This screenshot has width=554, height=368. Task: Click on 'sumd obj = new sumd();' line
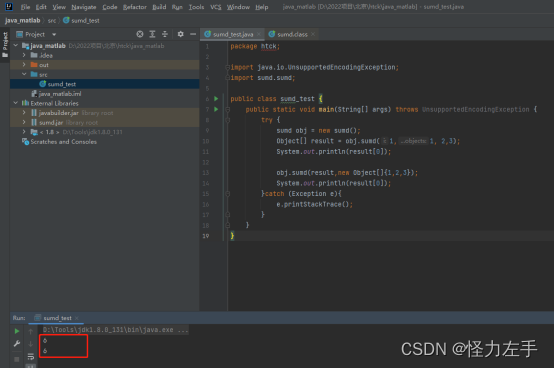318,131
